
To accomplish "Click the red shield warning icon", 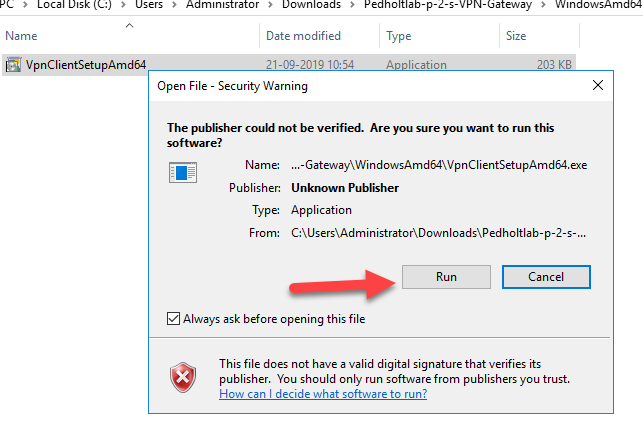I will click(x=183, y=377).
